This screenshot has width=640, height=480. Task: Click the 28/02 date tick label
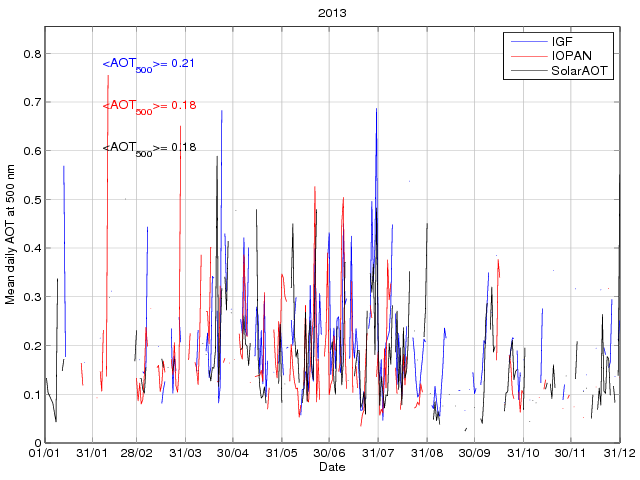pos(136,453)
